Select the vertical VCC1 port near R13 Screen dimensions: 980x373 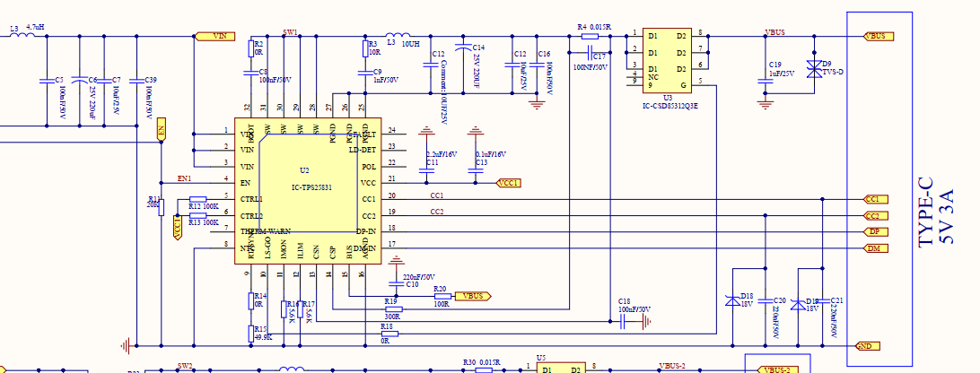tap(178, 228)
